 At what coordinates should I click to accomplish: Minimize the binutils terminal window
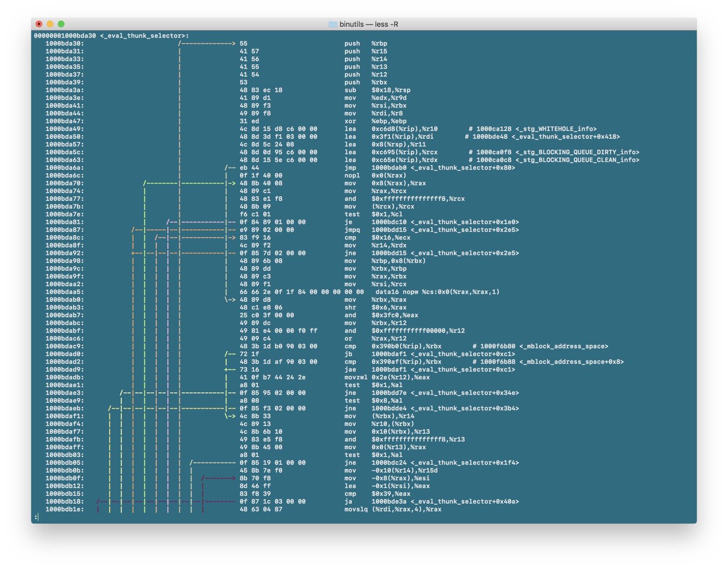(x=50, y=24)
